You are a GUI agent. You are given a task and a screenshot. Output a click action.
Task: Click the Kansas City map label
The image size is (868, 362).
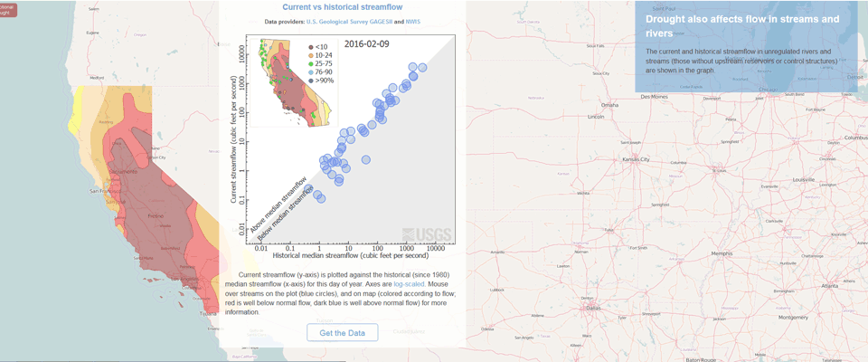pyautogui.click(x=636, y=159)
